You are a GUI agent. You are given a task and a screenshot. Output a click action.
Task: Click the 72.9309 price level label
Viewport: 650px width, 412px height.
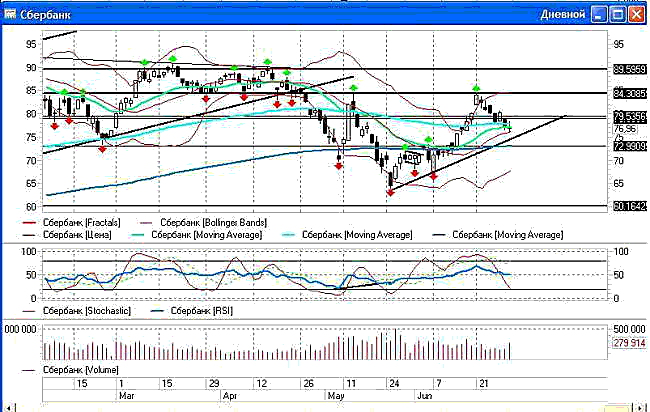[x=630, y=146]
